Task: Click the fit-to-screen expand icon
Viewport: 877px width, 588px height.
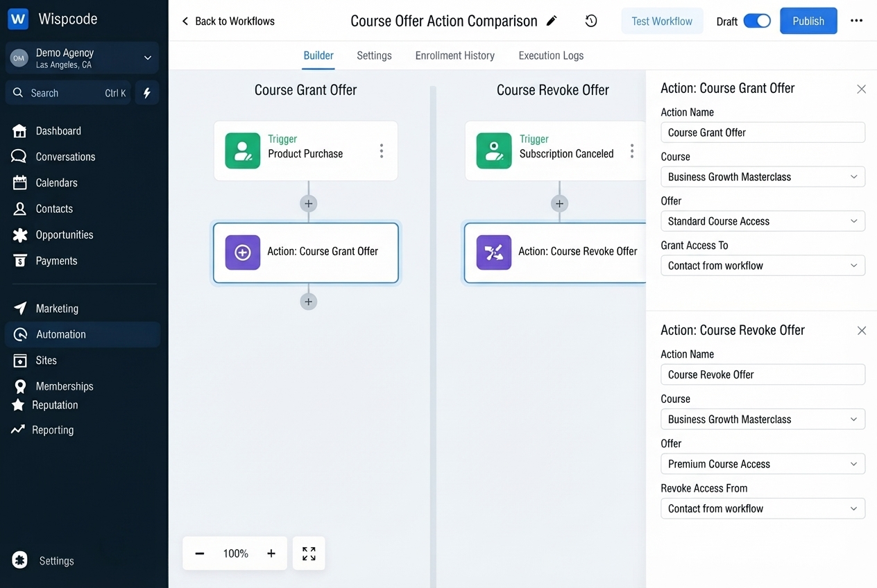Action: point(309,553)
